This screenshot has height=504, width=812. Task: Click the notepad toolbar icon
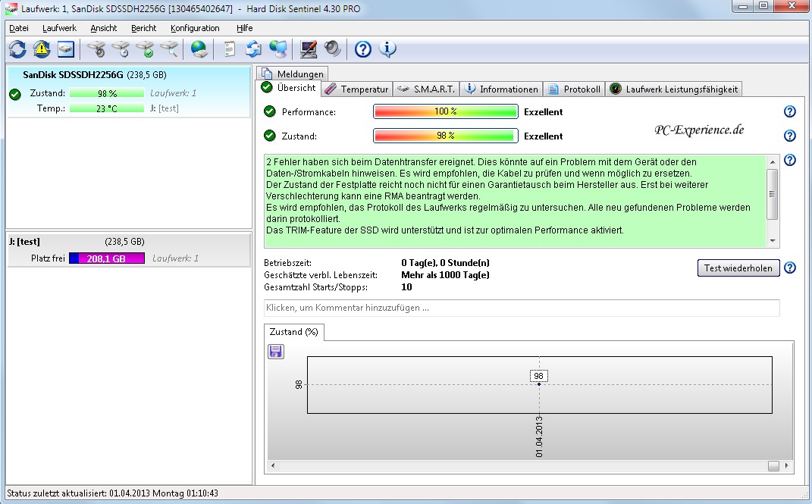pyautogui.click(x=229, y=49)
